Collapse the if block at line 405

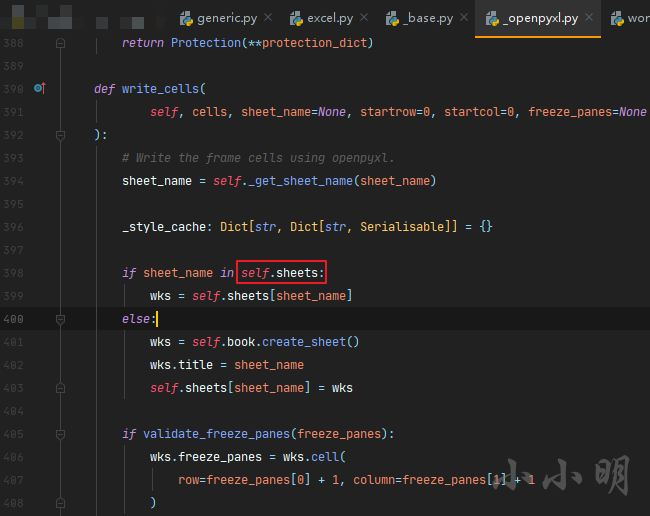[x=60, y=434]
